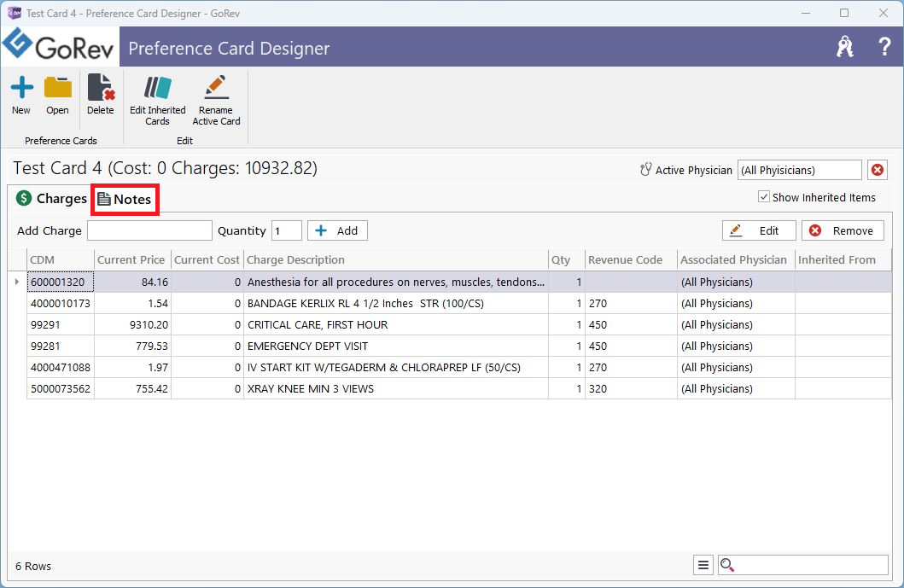Maximize the Preference Card Designer window

point(844,13)
